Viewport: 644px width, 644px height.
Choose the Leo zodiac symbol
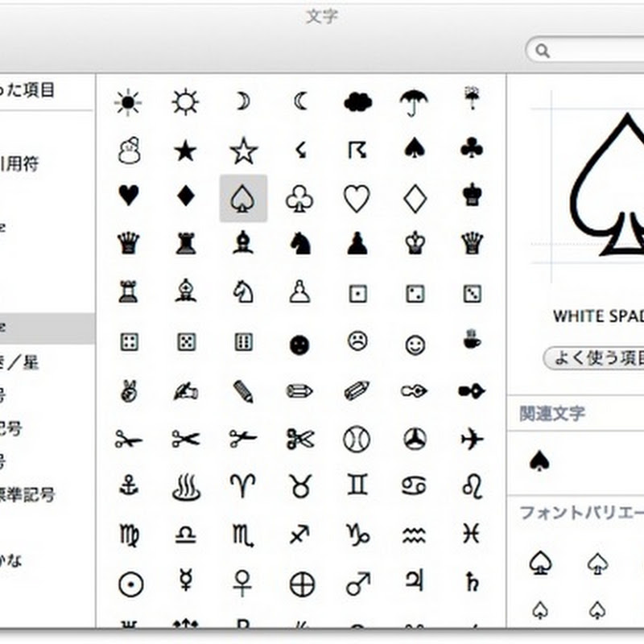472,486
